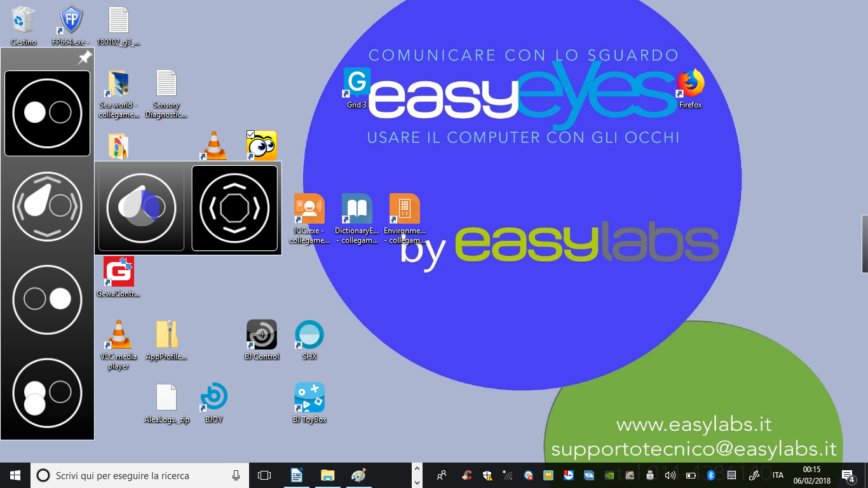This screenshot has height=488, width=868.
Task: Select the Sea world folder shortcut
Action: pyautogui.click(x=118, y=93)
